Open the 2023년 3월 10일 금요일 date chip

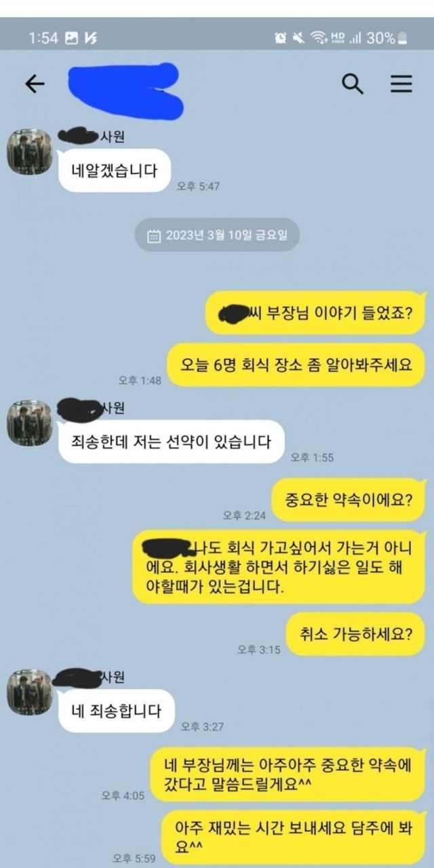216,235
